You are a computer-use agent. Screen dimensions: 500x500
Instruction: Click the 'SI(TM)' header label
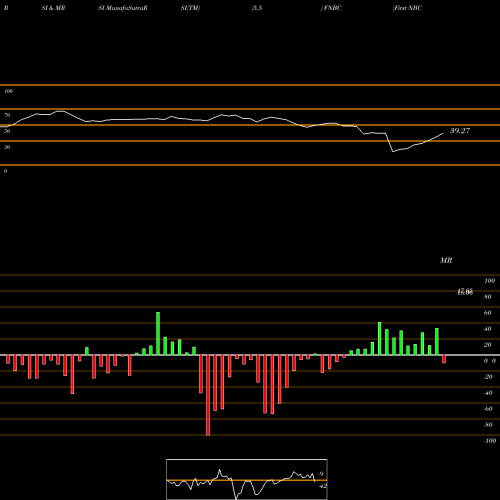point(190,8)
